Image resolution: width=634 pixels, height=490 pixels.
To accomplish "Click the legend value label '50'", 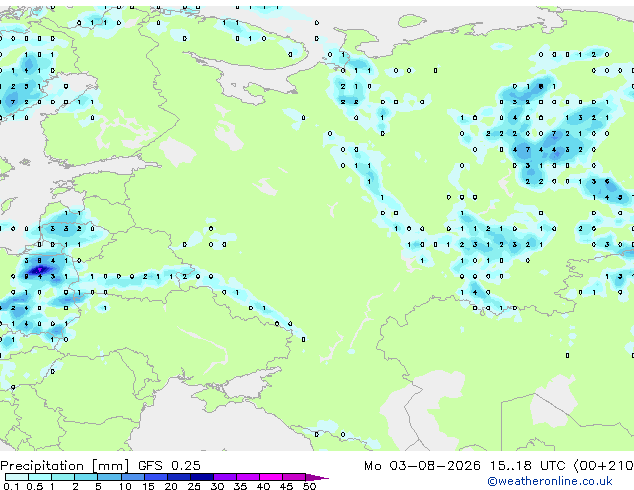I will coord(309,486).
